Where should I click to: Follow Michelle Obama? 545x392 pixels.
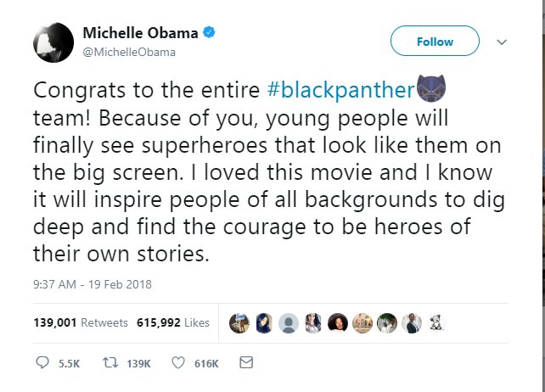click(x=435, y=42)
